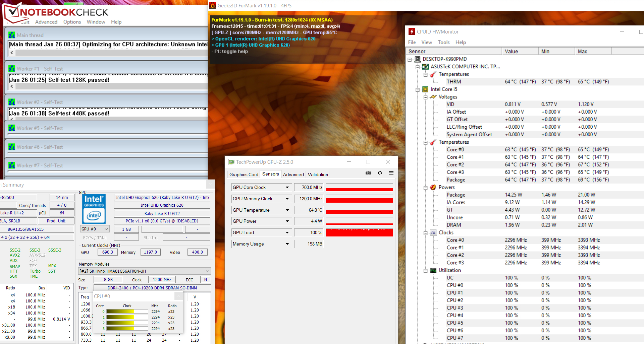Collapse the ASUSTeK COMPUTER INC. node
The width and height of the screenshot is (644, 344).
point(418,67)
